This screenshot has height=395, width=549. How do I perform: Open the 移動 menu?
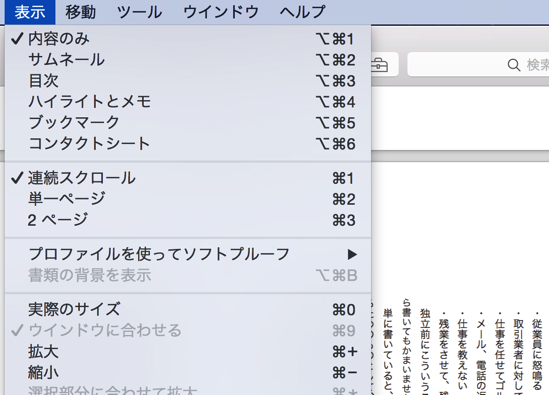tap(81, 12)
